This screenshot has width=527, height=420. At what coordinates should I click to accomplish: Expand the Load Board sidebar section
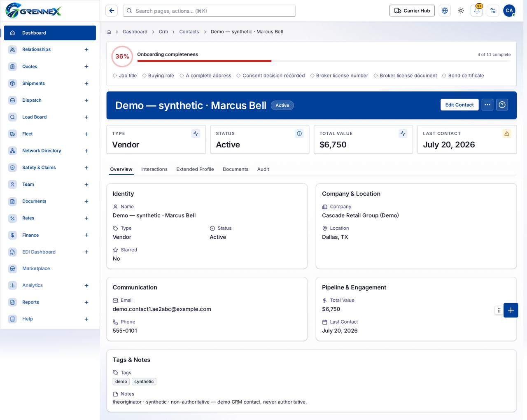point(86,117)
